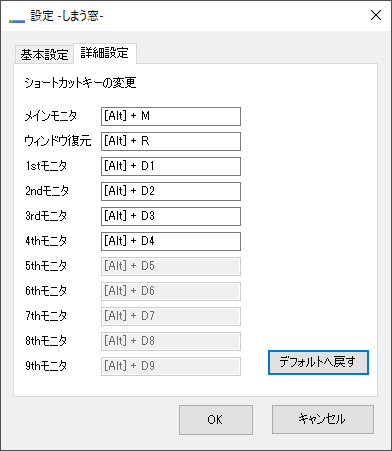The image size is (392, 451).
Task: Click the disabled 8thモニタ field
Action: (x=171, y=341)
